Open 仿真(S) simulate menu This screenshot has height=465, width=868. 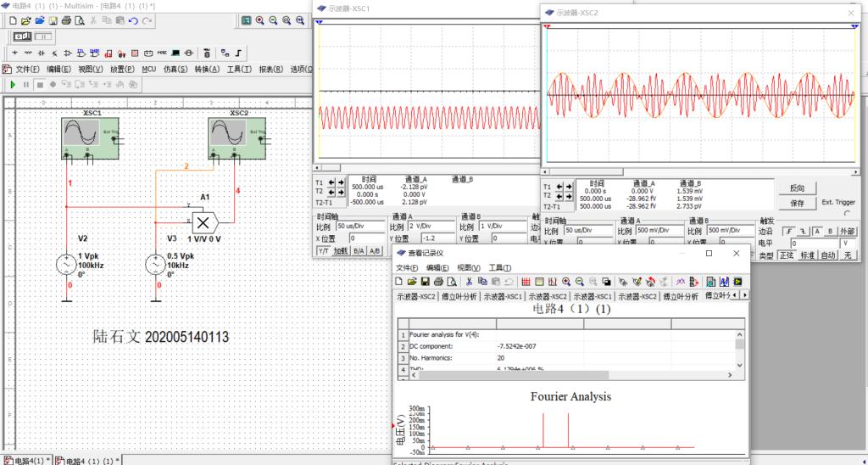point(175,70)
